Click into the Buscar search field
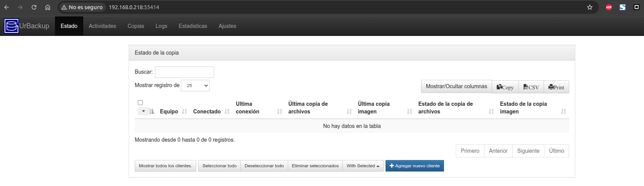 [x=184, y=72]
